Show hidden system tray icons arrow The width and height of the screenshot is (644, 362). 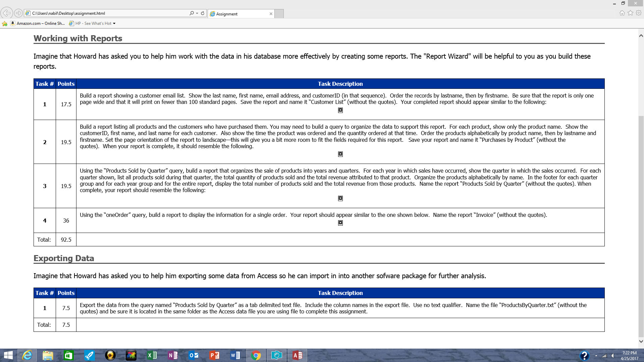click(x=596, y=356)
